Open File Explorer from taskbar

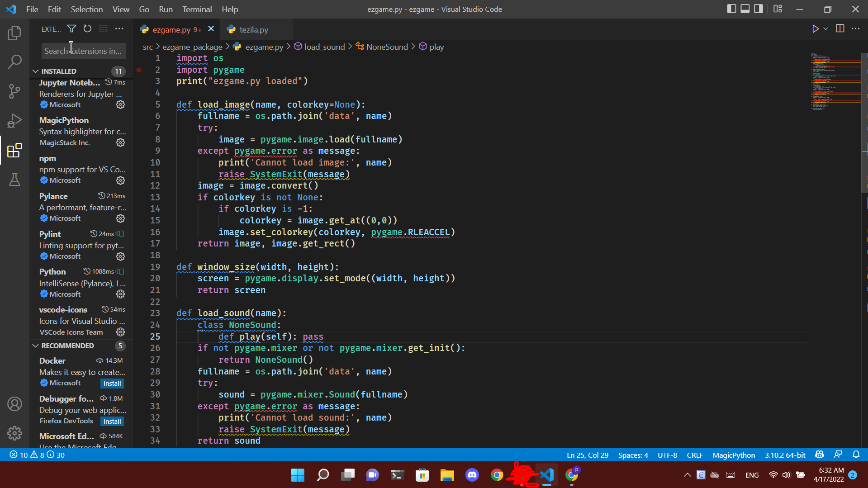point(447,475)
